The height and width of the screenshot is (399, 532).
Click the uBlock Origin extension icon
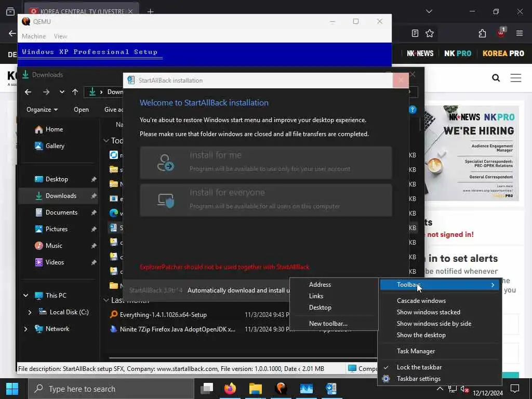click(501, 33)
